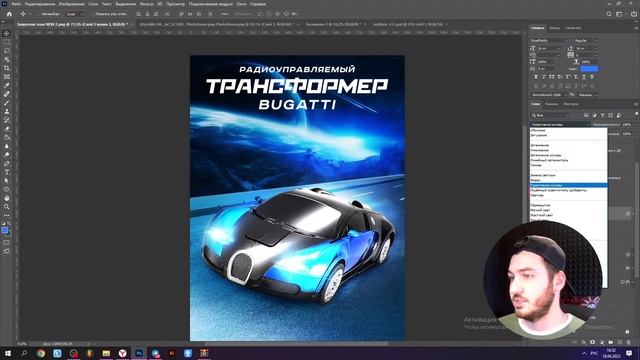
Task: Toggle Faux Bold in Character panel
Action: (x=536, y=77)
